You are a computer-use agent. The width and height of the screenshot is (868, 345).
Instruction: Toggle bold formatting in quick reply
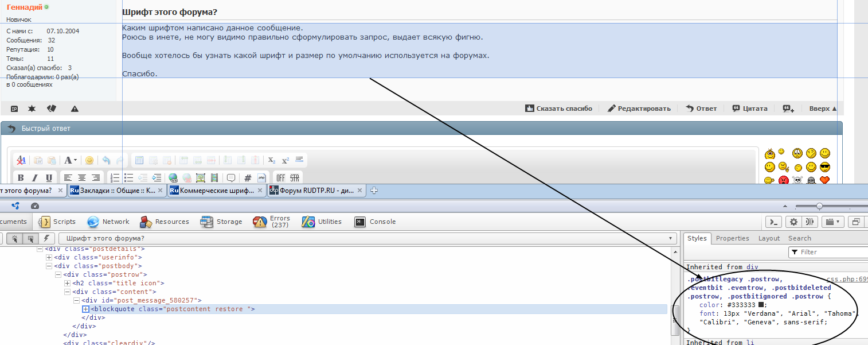21,178
